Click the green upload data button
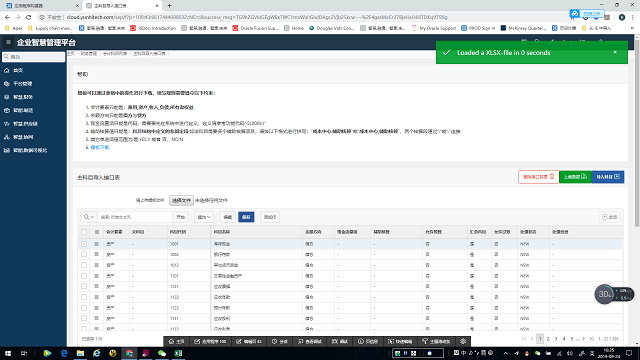Screen dimensions: 640x360 point(575,177)
